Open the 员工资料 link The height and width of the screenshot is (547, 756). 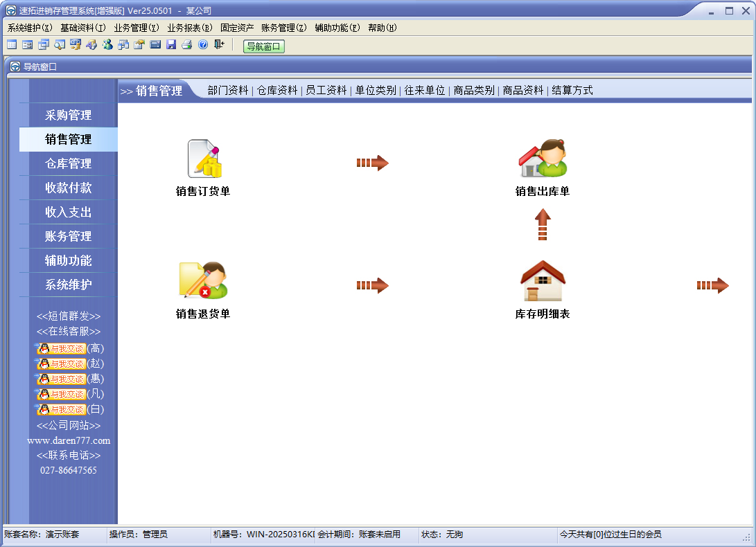pyautogui.click(x=326, y=90)
